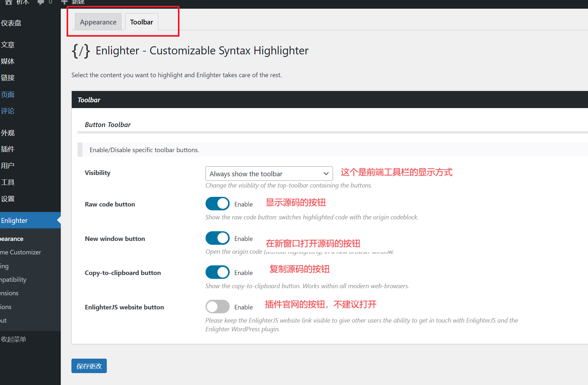Click the Visibility dropdown chevron arrow
The width and height of the screenshot is (588, 385).
pyautogui.click(x=326, y=174)
